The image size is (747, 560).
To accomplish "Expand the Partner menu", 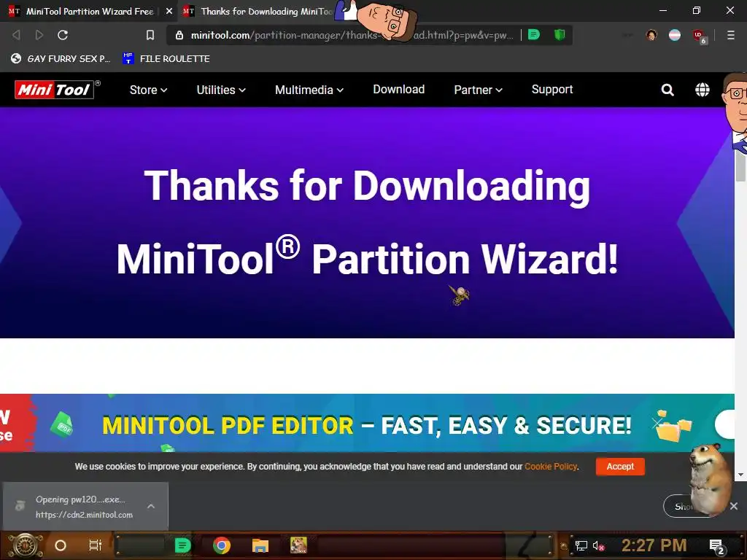I will pos(478,90).
